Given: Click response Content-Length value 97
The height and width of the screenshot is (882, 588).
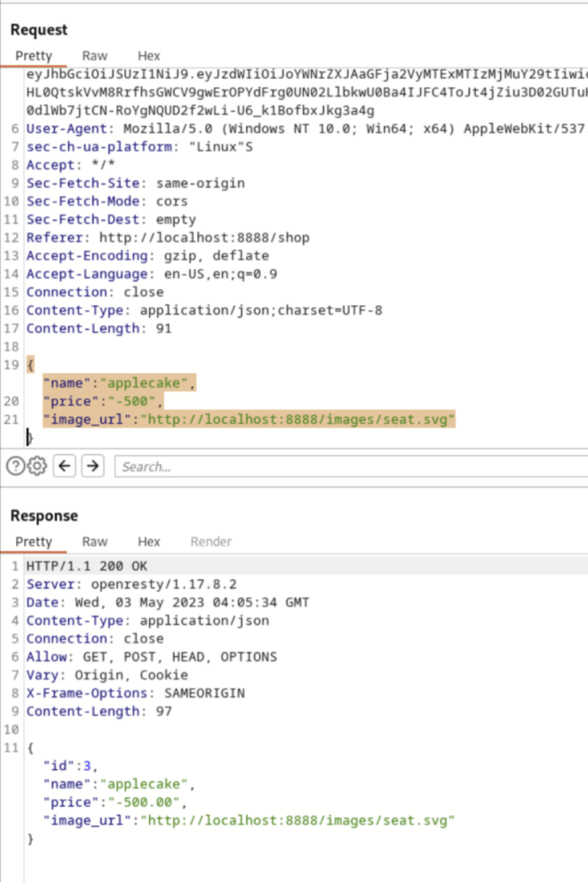Looking at the screenshot, I should click(x=164, y=711).
